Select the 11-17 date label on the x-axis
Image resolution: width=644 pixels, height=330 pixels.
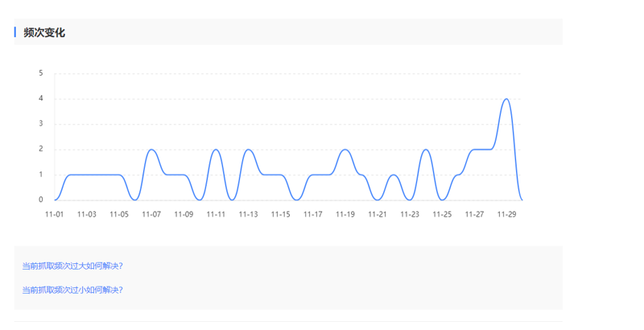tap(313, 214)
